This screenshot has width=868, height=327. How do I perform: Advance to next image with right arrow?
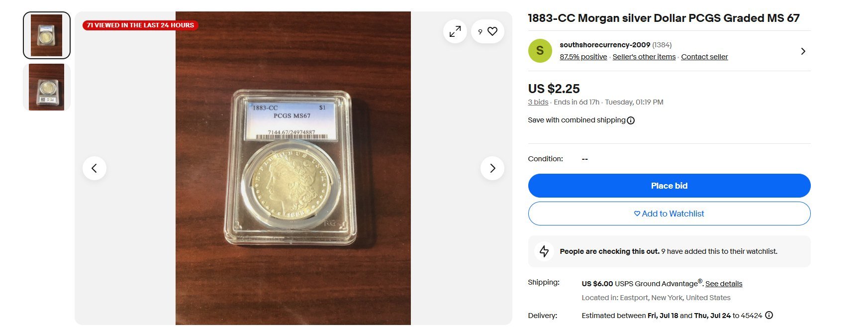[x=492, y=168]
